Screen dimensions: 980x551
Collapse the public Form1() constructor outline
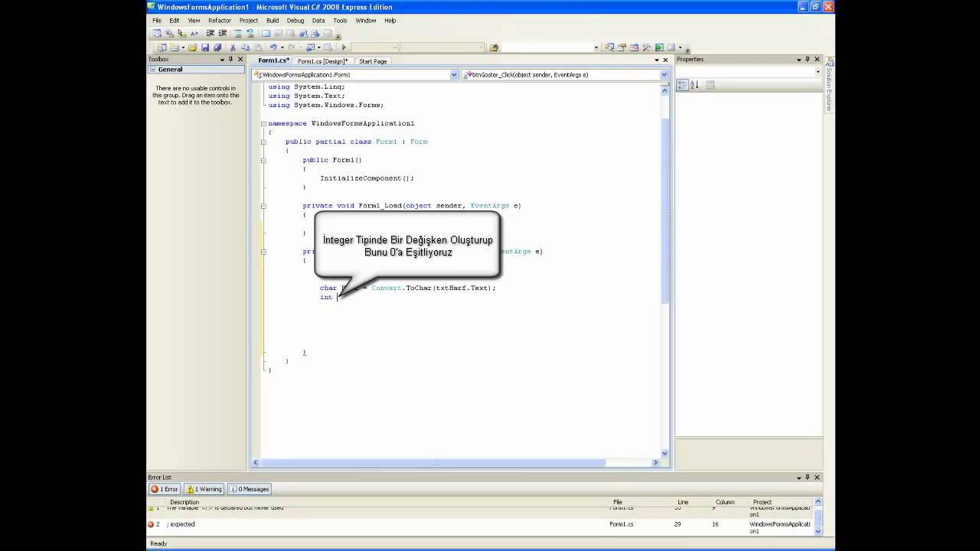[263, 160]
